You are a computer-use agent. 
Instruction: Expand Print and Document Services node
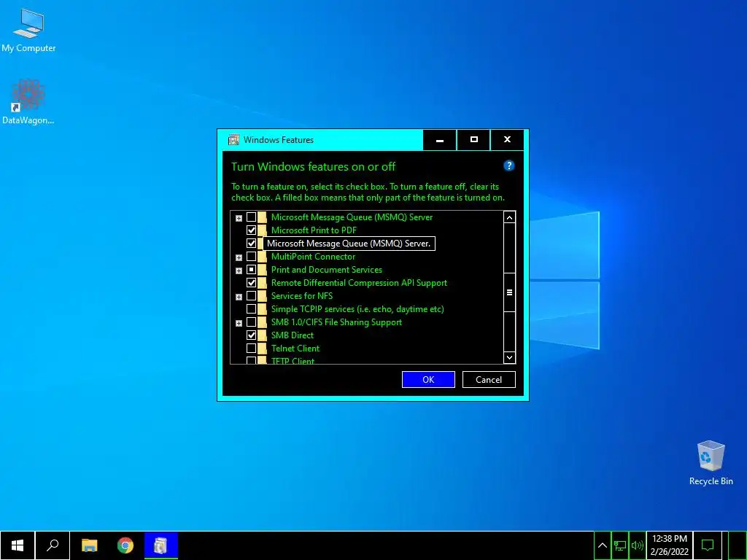pos(239,271)
